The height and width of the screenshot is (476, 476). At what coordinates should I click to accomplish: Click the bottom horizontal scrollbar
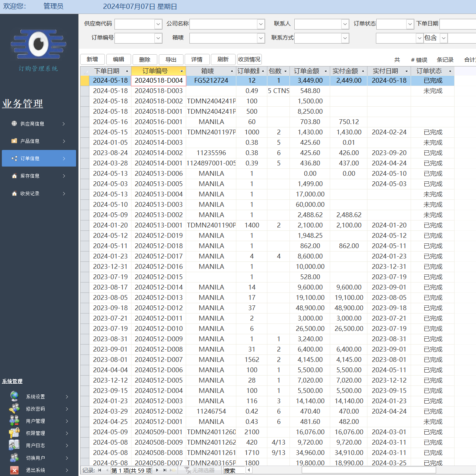click(x=369, y=470)
